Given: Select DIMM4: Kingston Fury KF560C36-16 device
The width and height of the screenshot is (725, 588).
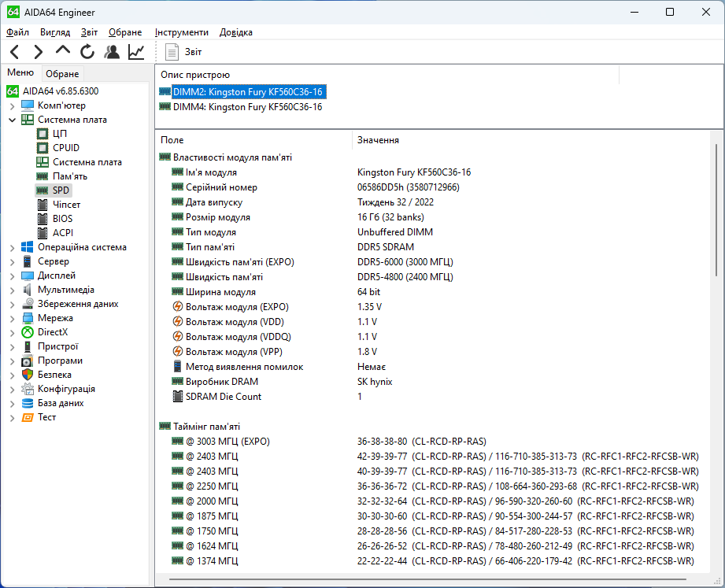Looking at the screenshot, I should click(240, 107).
